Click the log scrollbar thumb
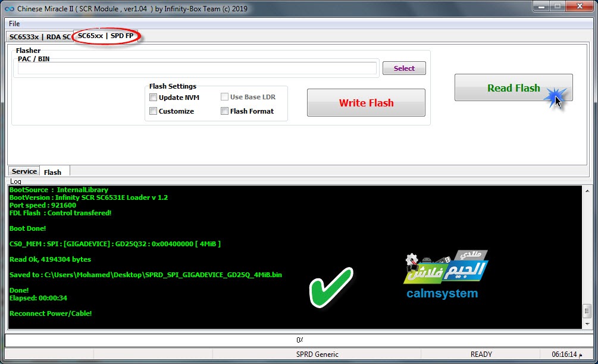 tap(587, 311)
